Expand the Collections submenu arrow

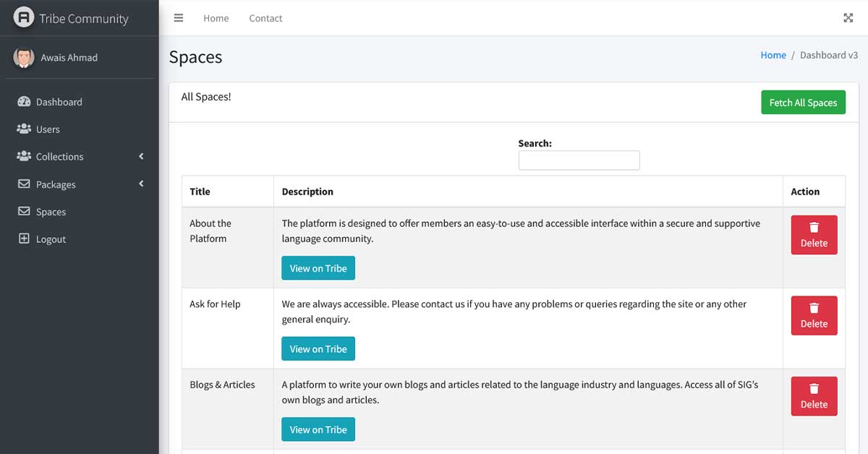click(x=141, y=156)
